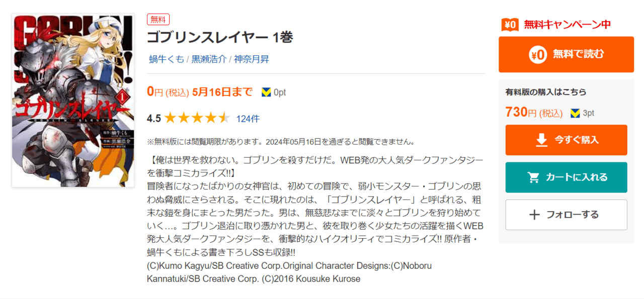Viewport: 644px width, 299px height.
Task: Click the V point icon beside 3pt
Action: tap(575, 113)
